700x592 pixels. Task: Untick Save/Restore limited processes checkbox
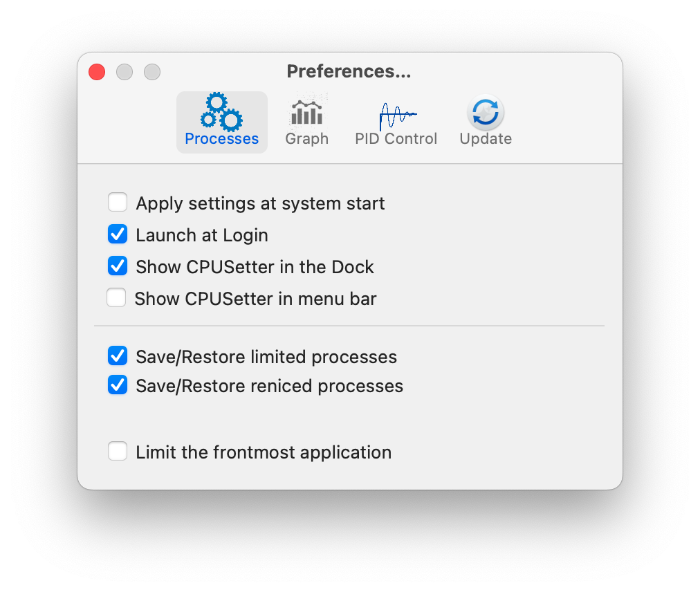[118, 356]
